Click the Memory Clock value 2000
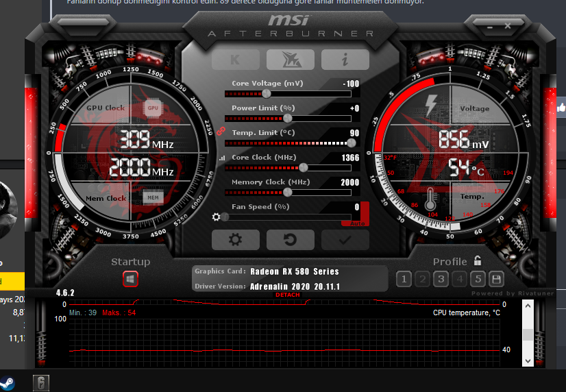Viewport: 566px width, 392px height. [350, 182]
